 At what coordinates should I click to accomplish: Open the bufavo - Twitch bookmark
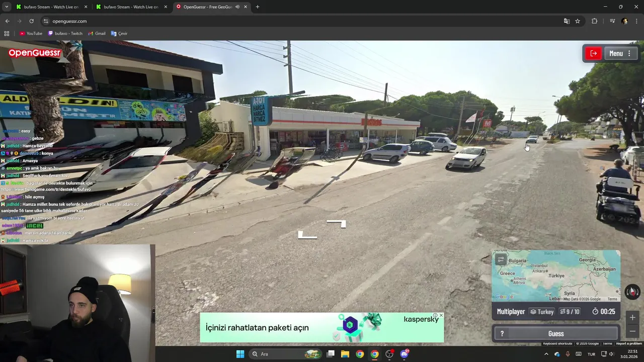(65, 34)
